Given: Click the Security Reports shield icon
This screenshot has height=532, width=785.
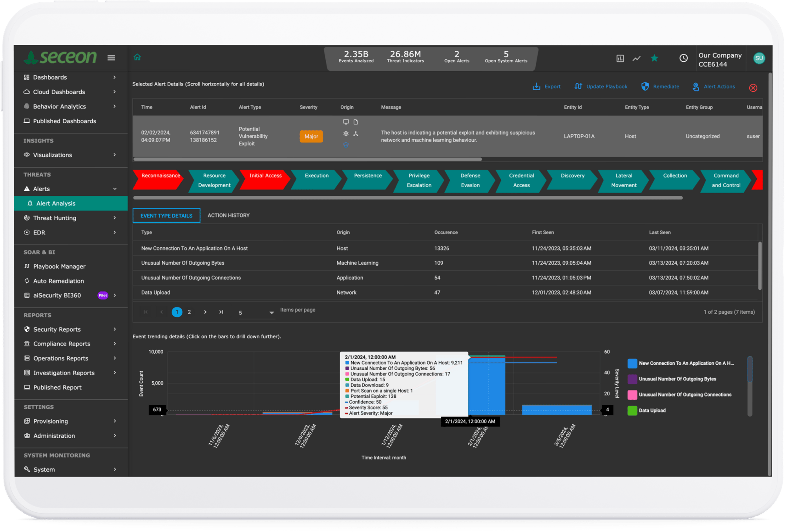Looking at the screenshot, I should [27, 329].
